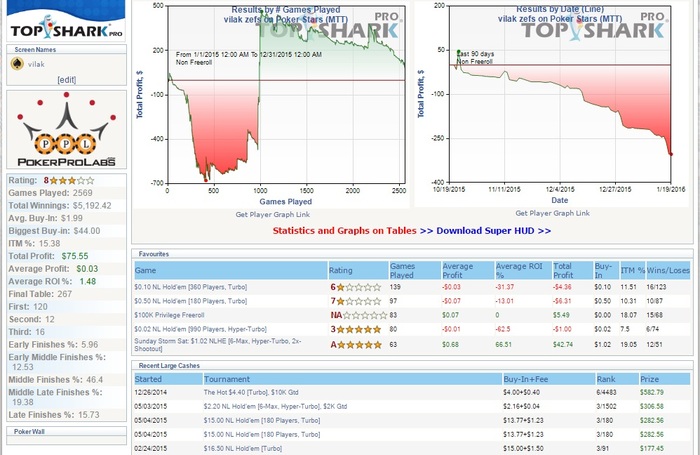
Task: Select the vilak screen name
Action: [x=36, y=64]
